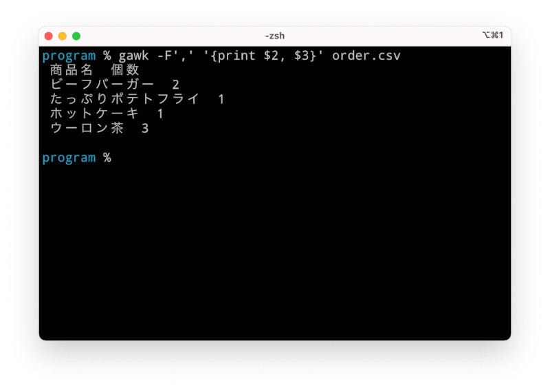550x392 pixels.
Task: Click the 個数 header output
Action: (x=125, y=70)
